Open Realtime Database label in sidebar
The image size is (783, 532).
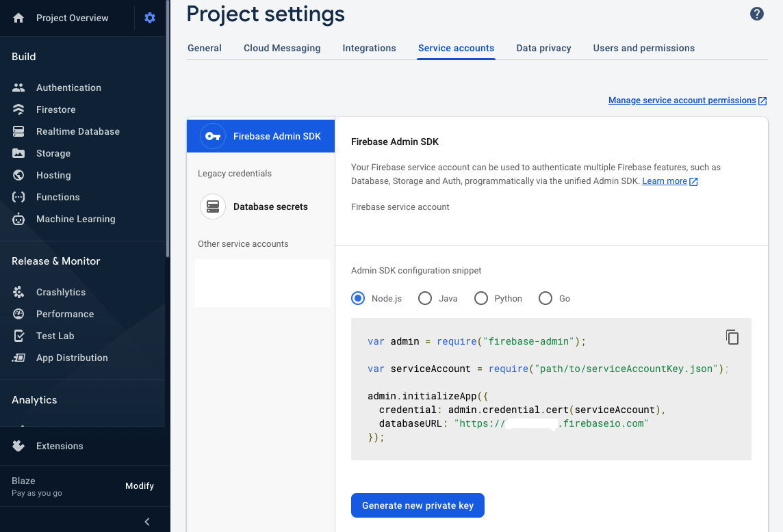coord(78,131)
